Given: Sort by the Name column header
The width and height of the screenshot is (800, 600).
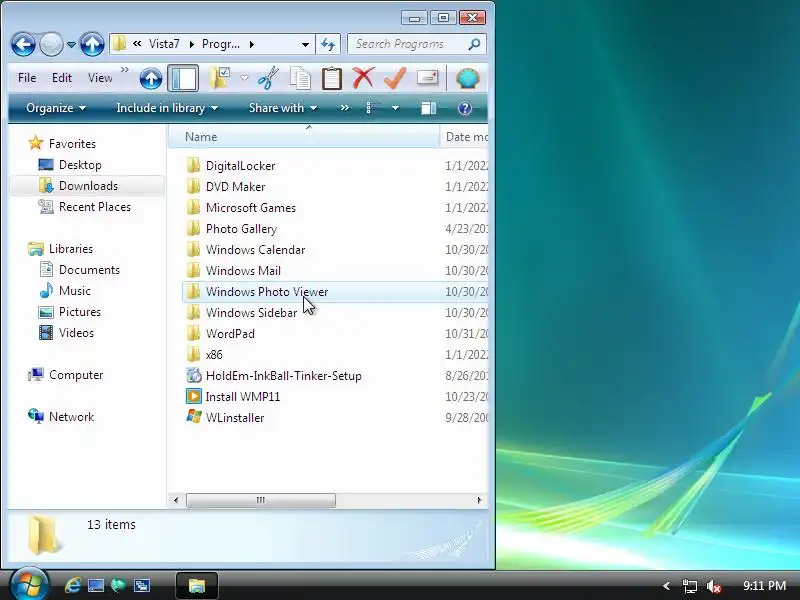Looking at the screenshot, I should 304,137.
